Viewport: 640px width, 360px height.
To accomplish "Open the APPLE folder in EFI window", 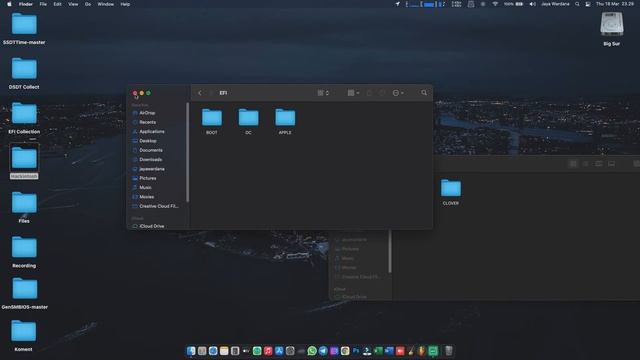I will 285,121.
